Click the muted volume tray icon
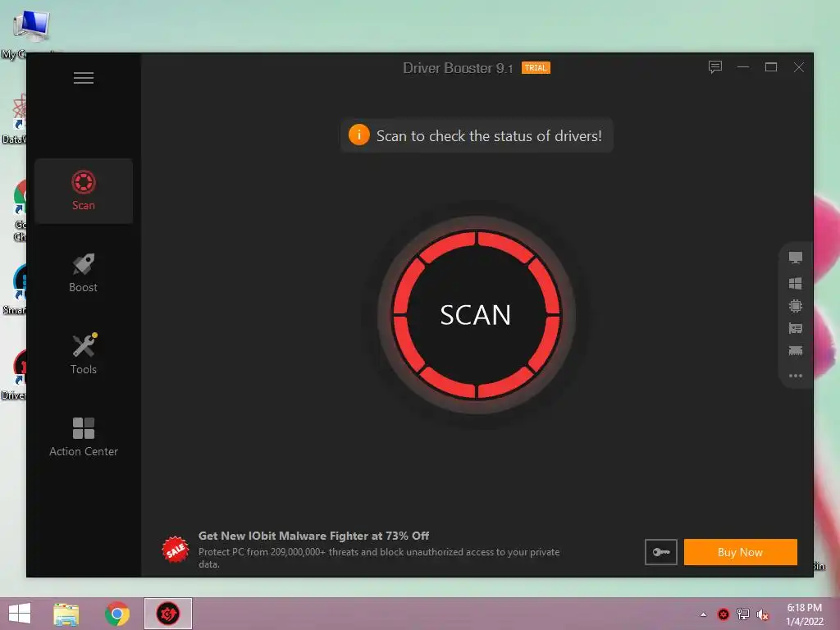The image size is (840, 630). [763, 614]
